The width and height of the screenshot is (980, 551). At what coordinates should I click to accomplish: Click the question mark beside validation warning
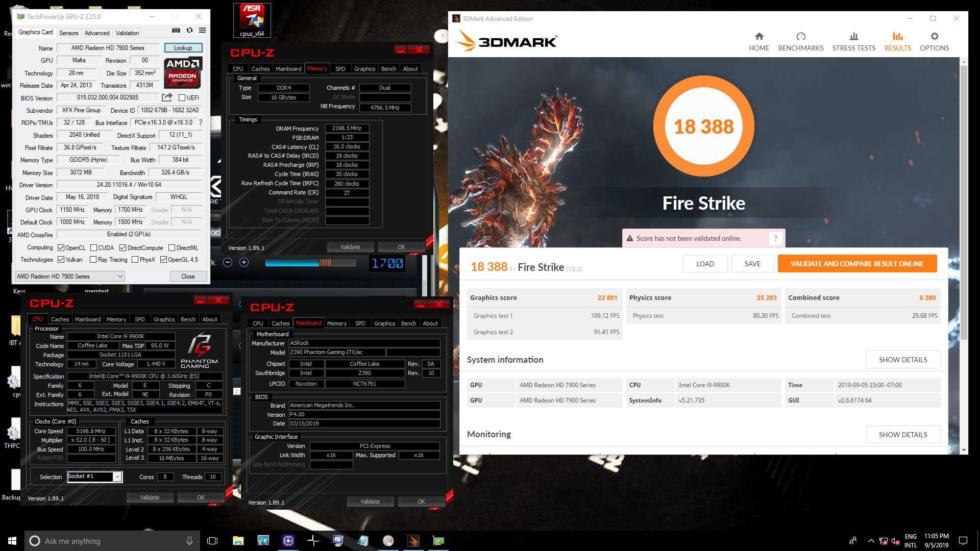(776, 238)
